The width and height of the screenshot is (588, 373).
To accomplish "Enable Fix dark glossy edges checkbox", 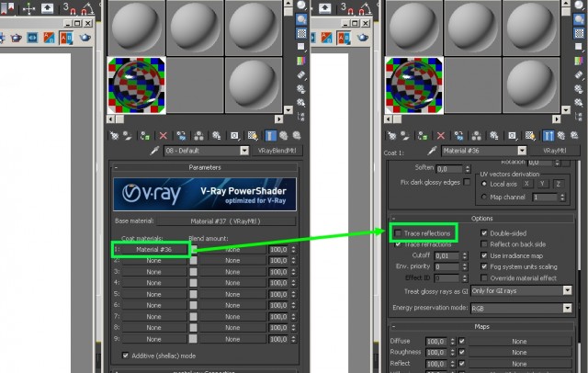I will click(467, 182).
